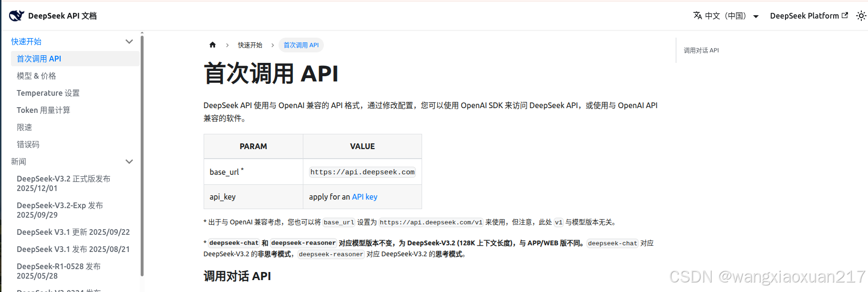Click the api_key table cell
868x292 pixels.
pos(253,197)
